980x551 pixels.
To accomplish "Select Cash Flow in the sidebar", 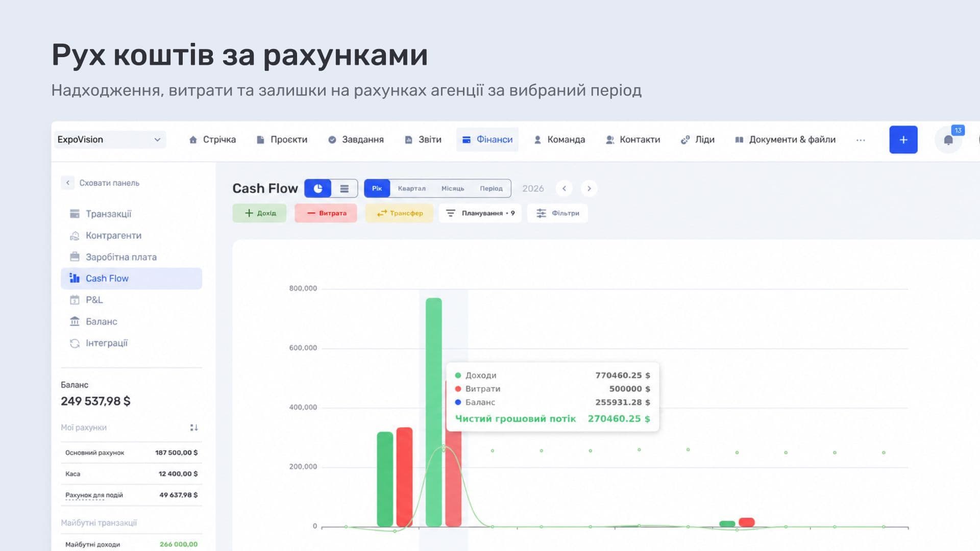I will pos(131,279).
